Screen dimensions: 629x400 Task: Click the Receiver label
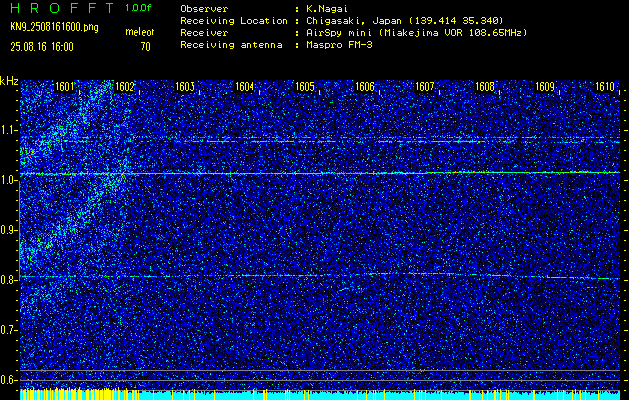(204, 33)
